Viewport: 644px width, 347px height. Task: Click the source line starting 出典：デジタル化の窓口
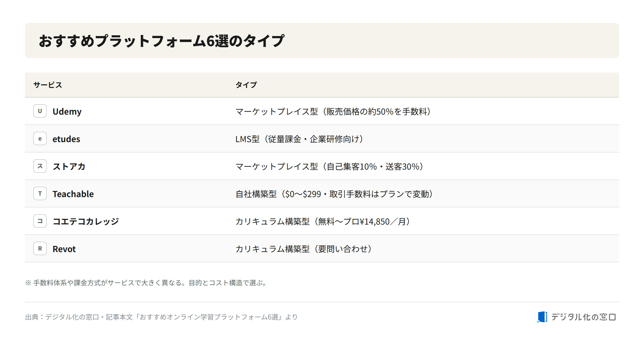coord(161,317)
